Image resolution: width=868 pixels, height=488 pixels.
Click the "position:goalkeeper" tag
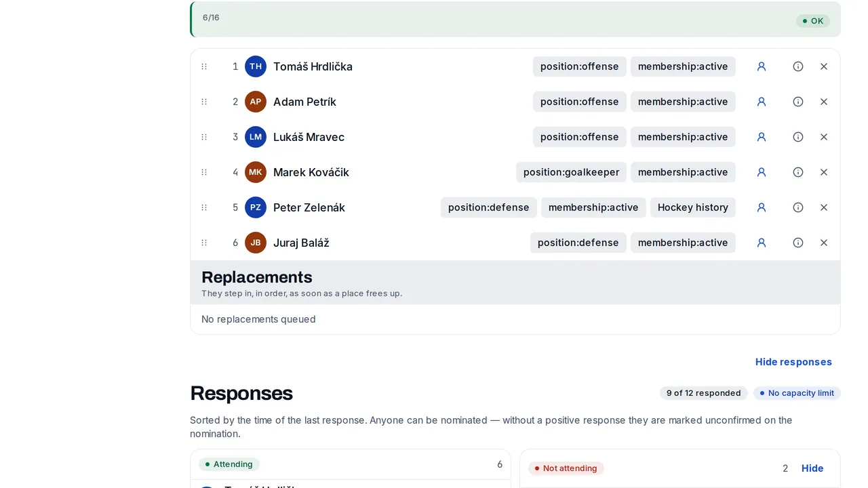[x=571, y=172]
